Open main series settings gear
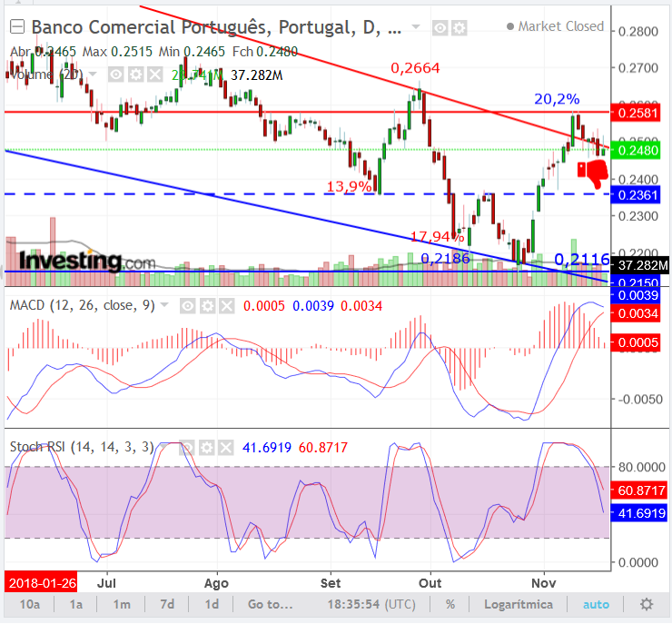Image resolution: width=672 pixels, height=624 pixels. pos(459,28)
